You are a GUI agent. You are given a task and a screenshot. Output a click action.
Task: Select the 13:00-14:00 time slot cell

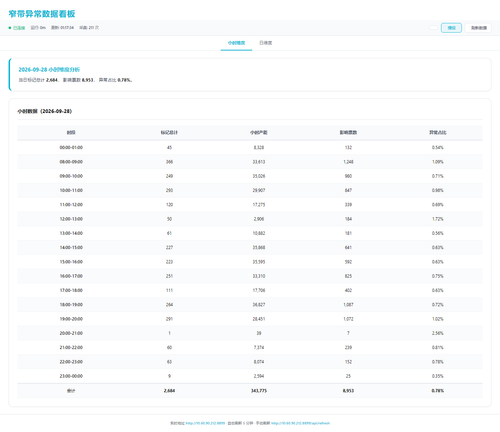pyautogui.click(x=71, y=233)
